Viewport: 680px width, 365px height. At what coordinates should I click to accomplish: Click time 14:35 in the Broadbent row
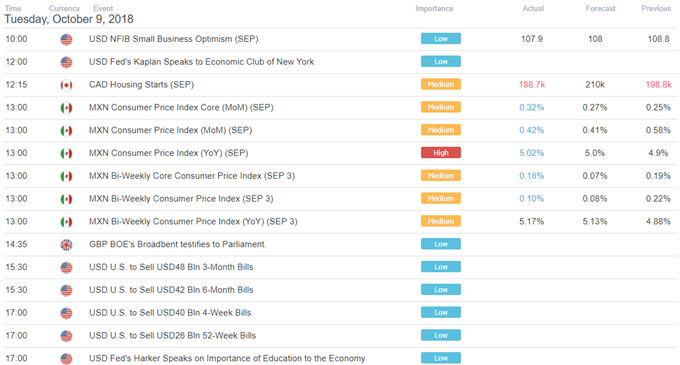pos(16,244)
